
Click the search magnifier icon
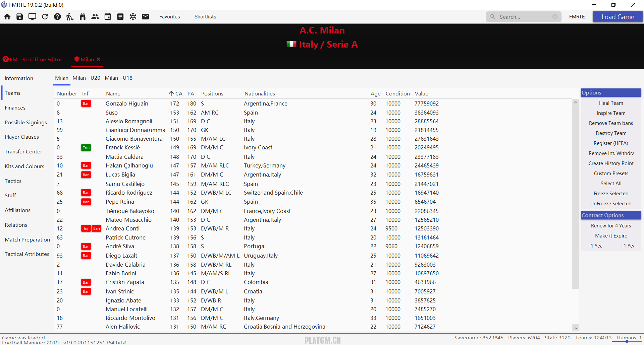[x=493, y=16]
